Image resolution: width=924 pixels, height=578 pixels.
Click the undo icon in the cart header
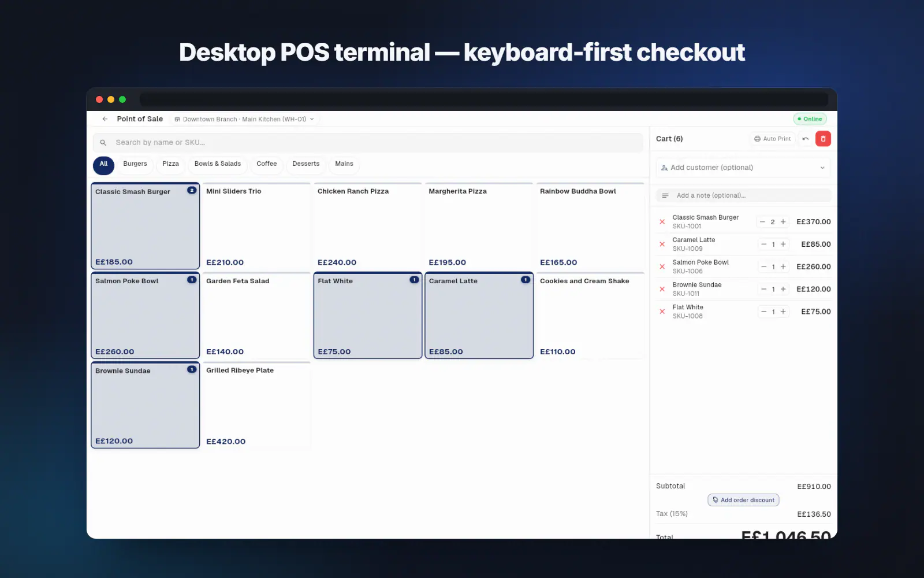(806, 139)
